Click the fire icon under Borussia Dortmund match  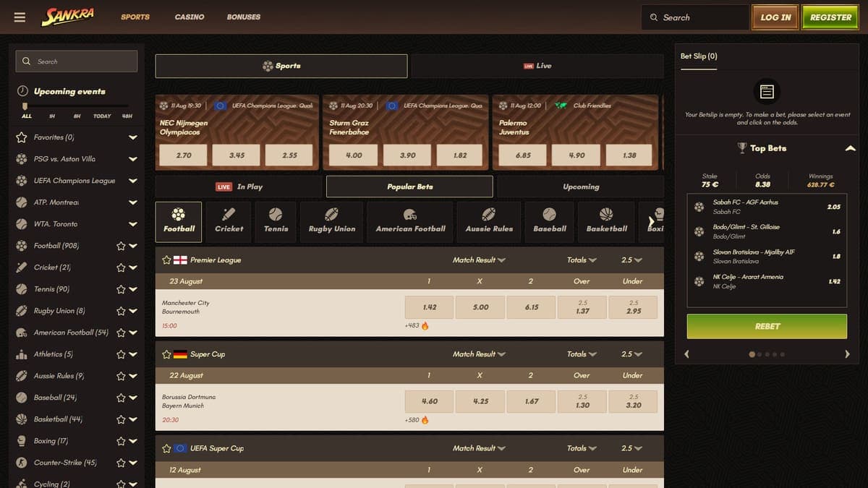(x=425, y=420)
